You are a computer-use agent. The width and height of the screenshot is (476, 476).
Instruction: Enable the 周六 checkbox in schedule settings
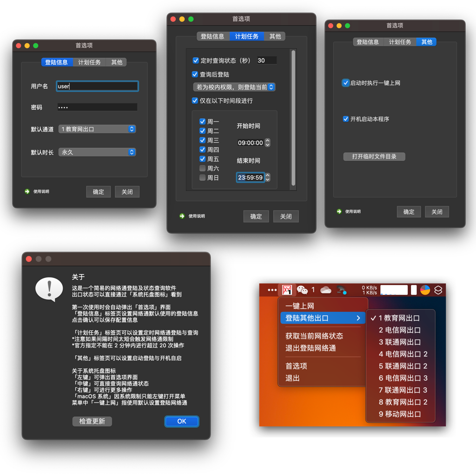point(202,168)
